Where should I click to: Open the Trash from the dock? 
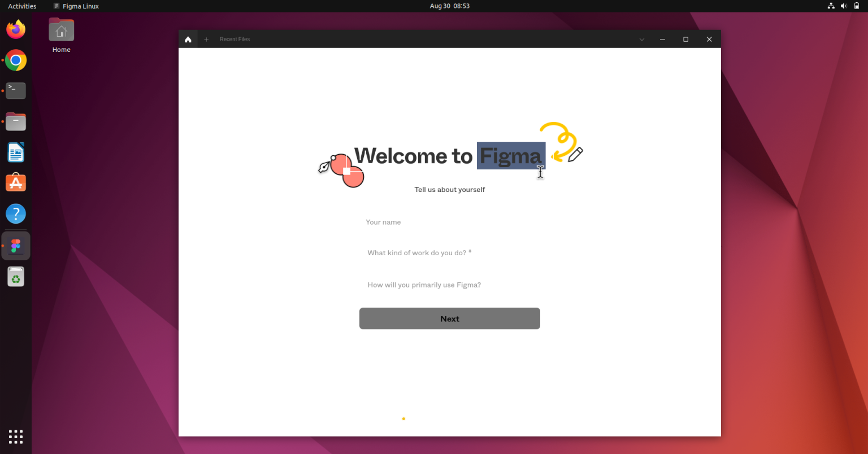(x=16, y=276)
